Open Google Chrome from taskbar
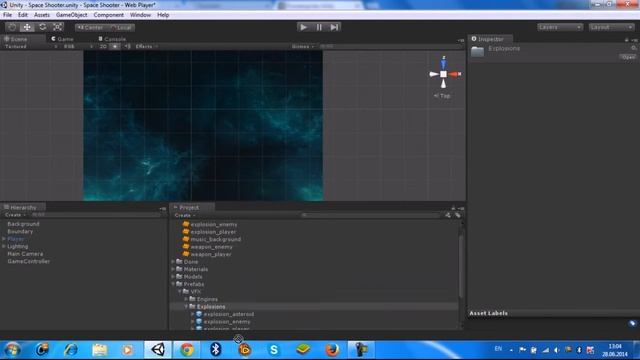Screen dimensions: 640x360 click(187, 350)
